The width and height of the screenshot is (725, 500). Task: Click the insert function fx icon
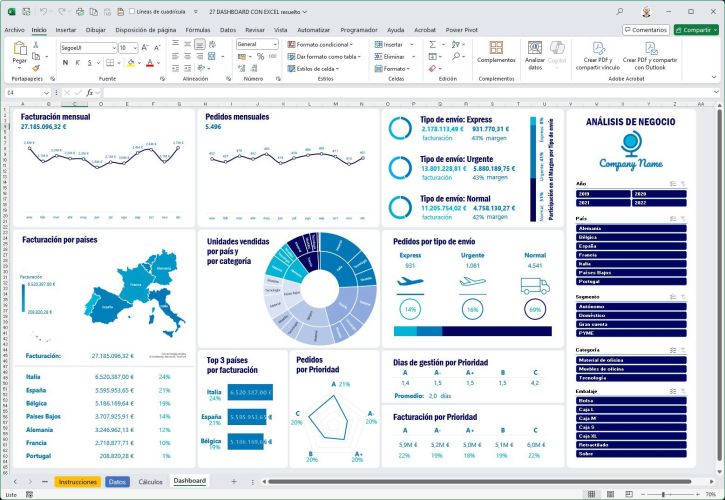click(90, 93)
